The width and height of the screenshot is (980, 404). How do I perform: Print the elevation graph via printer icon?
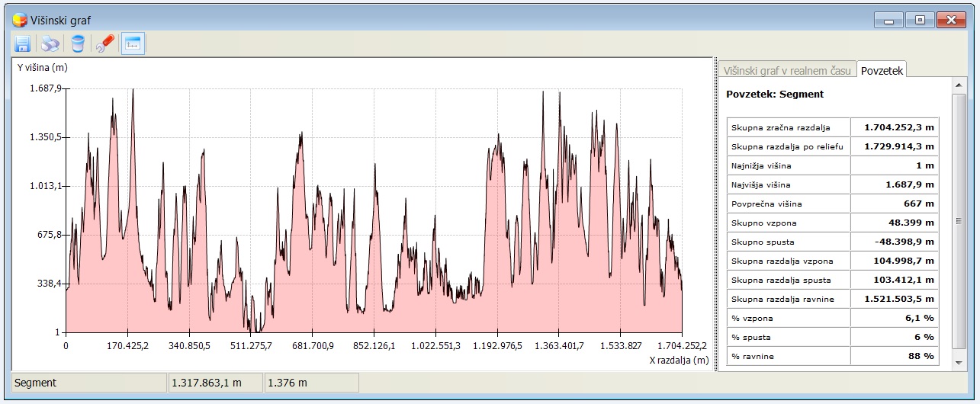click(50, 44)
